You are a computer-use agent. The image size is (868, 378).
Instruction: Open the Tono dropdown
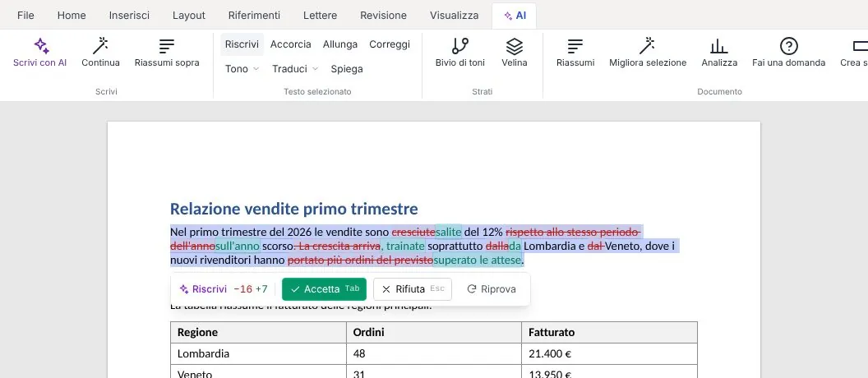[x=242, y=69]
